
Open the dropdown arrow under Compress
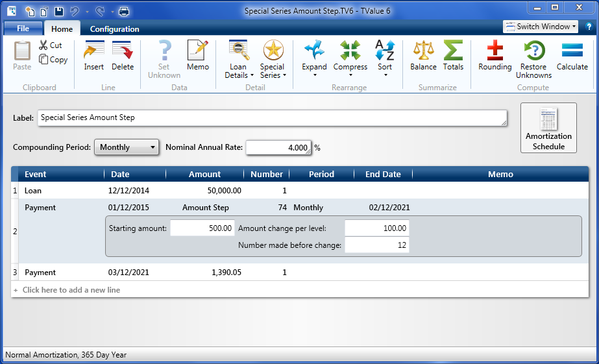coord(350,75)
